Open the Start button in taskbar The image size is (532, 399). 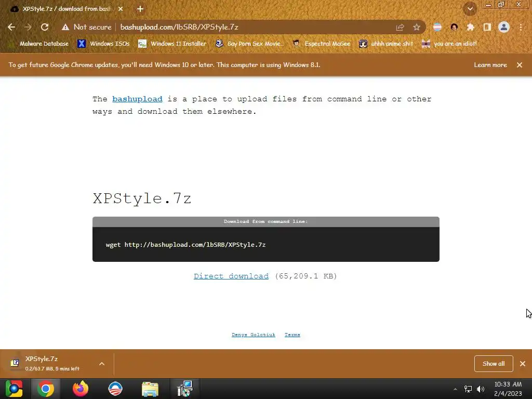coord(14,389)
